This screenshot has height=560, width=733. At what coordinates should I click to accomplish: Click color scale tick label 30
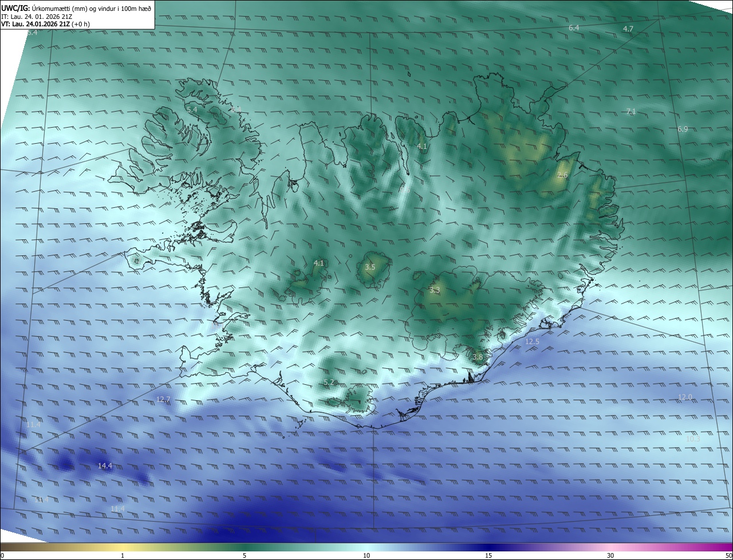click(610, 555)
